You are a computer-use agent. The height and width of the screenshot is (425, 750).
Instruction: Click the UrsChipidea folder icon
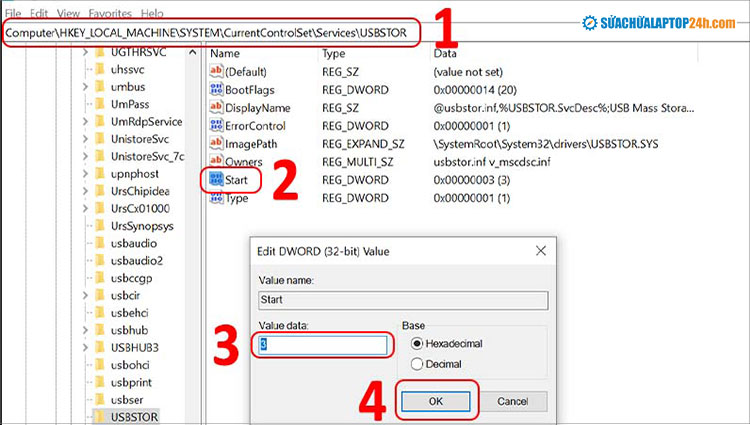(x=100, y=191)
